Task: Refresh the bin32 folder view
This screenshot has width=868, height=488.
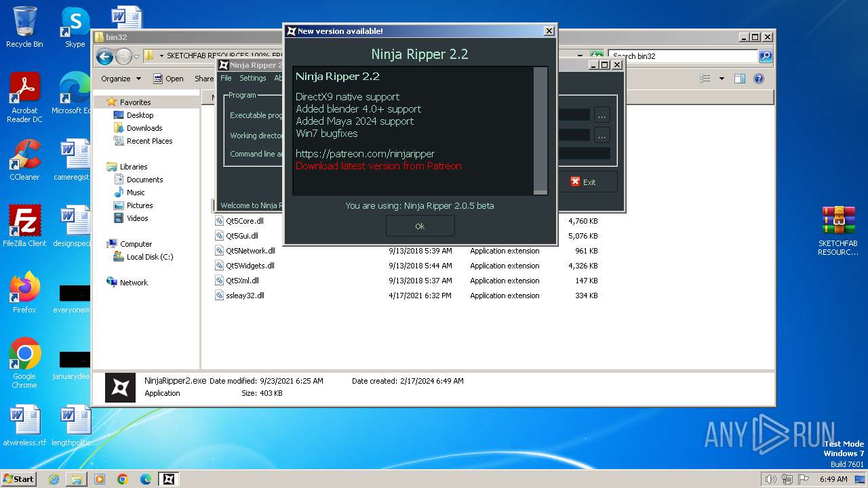Action: point(597,56)
